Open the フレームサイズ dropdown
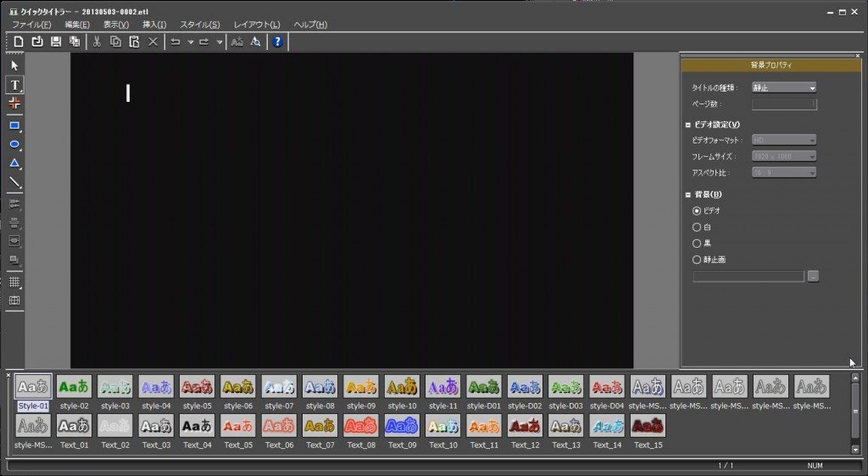 [784, 156]
